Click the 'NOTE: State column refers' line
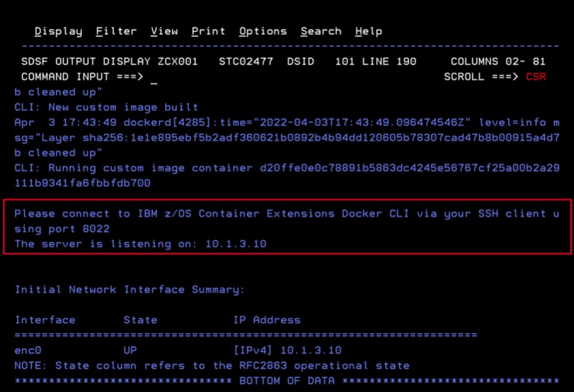 coord(212,366)
